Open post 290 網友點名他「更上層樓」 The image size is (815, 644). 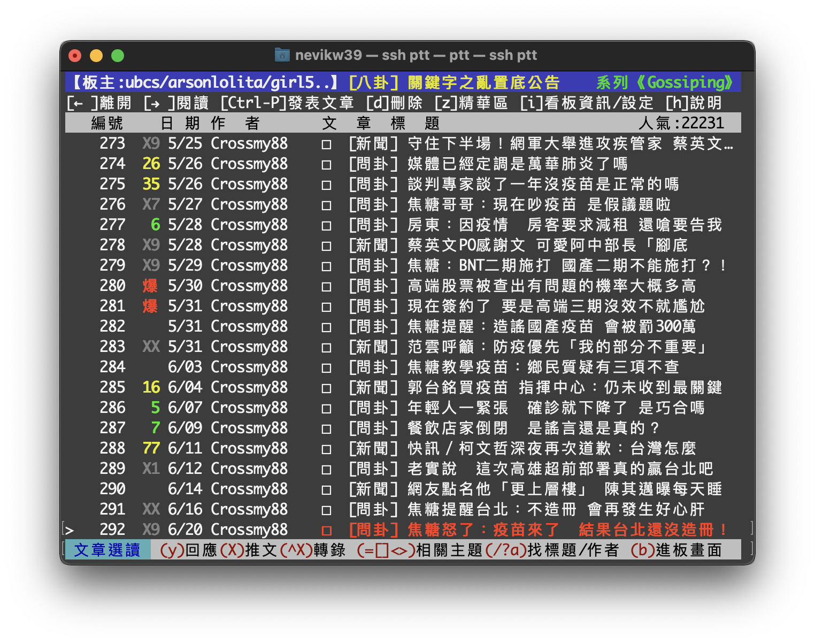tap(535, 489)
